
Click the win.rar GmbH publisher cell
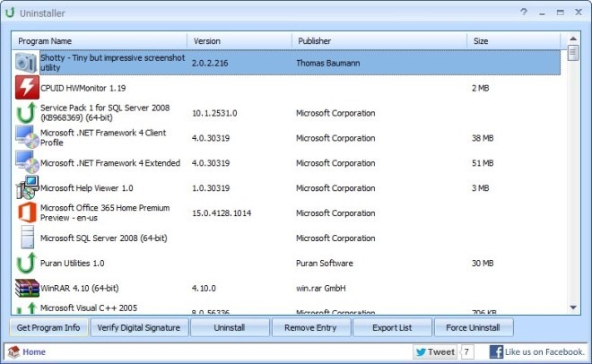320,288
